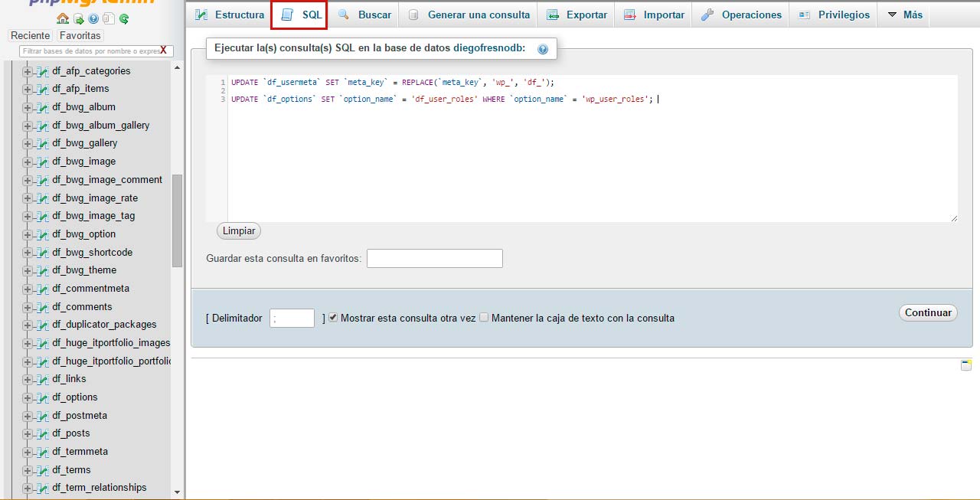Screen dimensions: 980x500
Task: Click the phpMyAdmin Home icon
Action: (x=63, y=18)
